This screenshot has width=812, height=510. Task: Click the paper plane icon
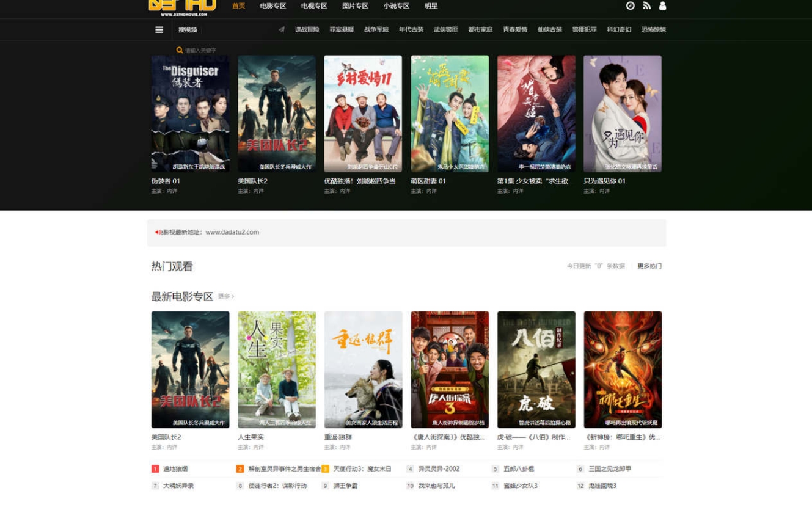coord(282,29)
